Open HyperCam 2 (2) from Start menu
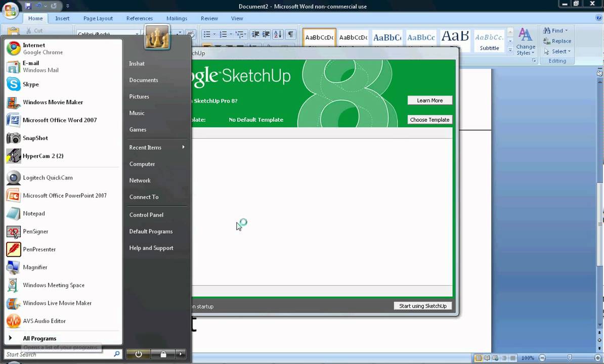Screen dimensions: 604x364 click(x=63, y=156)
